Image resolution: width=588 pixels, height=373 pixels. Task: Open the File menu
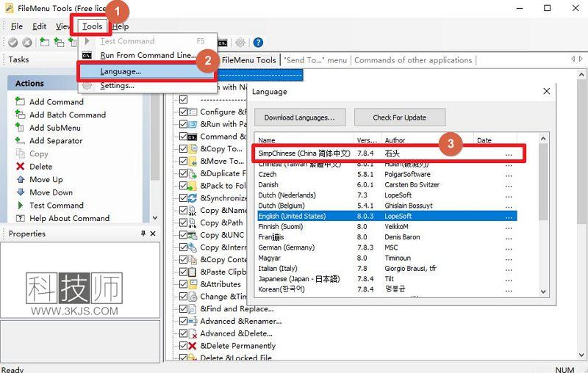tap(17, 26)
